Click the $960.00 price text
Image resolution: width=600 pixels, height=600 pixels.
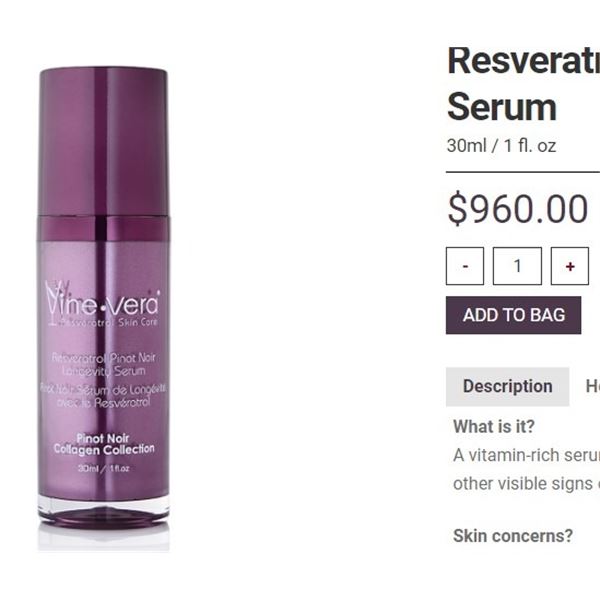coord(517,209)
